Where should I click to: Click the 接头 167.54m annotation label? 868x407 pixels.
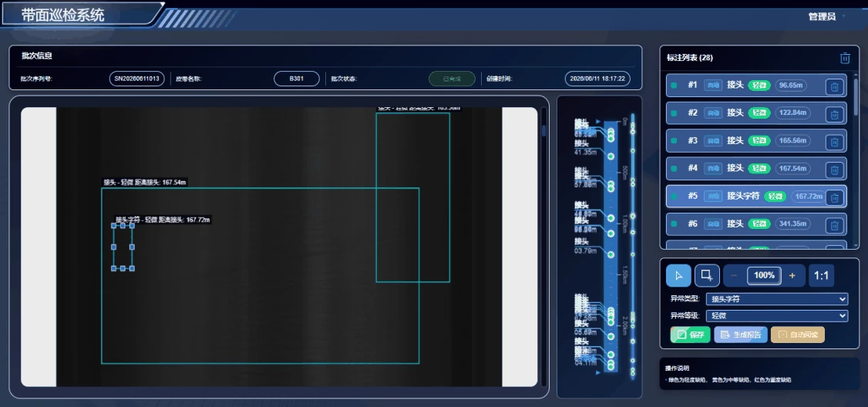pos(145,182)
